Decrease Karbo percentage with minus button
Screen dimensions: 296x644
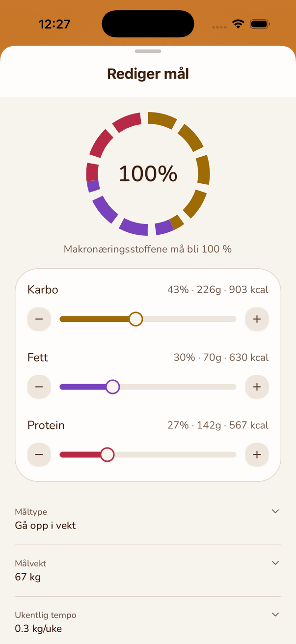39,319
